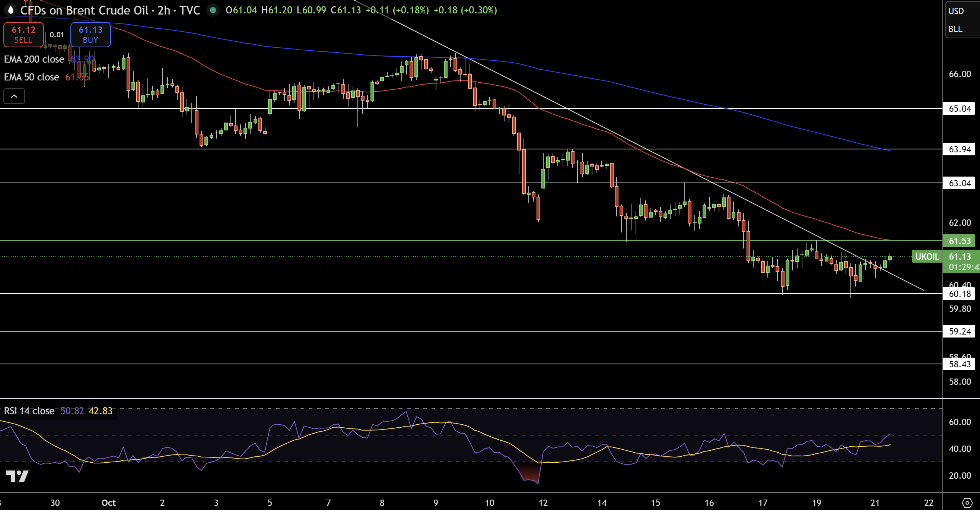Click the 63.94 price level label
This screenshot has height=510, width=980.
tap(960, 149)
